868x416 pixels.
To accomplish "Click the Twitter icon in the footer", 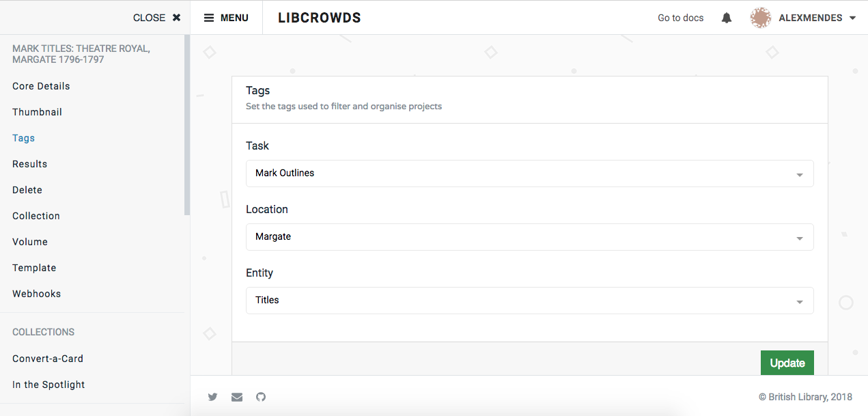I will 212,397.
